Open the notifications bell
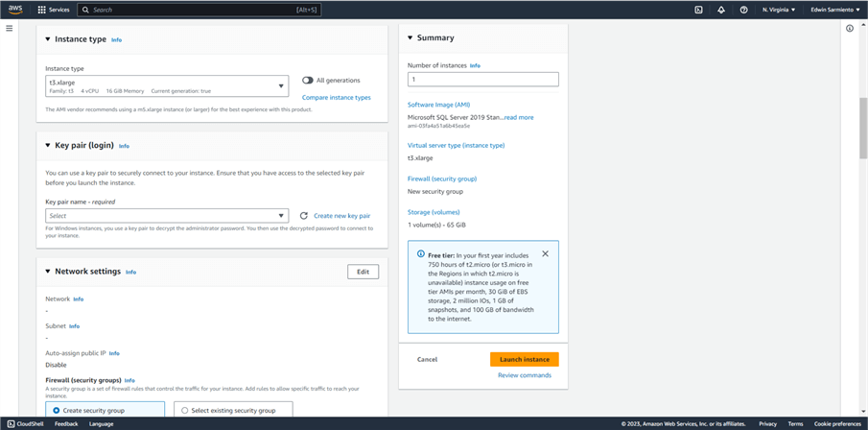Screen dimensions: 868x430 click(x=721, y=10)
